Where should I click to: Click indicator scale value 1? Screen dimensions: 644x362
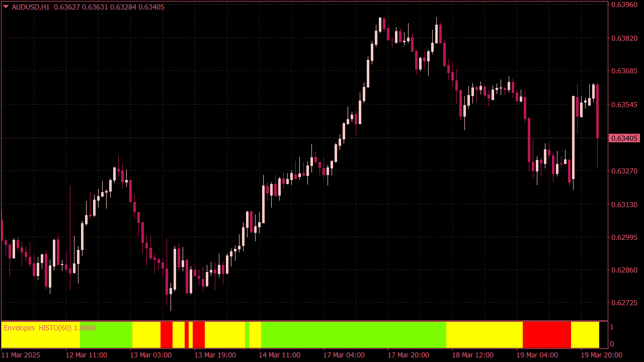612,327
